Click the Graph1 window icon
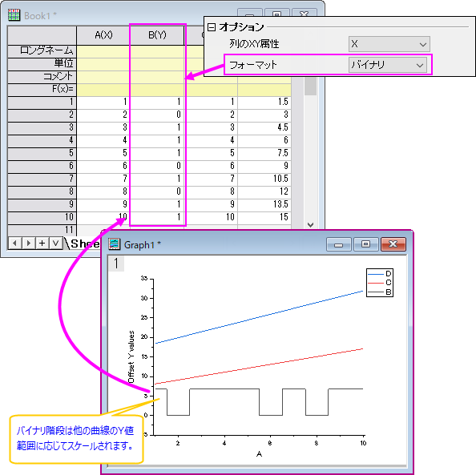 [x=115, y=244]
